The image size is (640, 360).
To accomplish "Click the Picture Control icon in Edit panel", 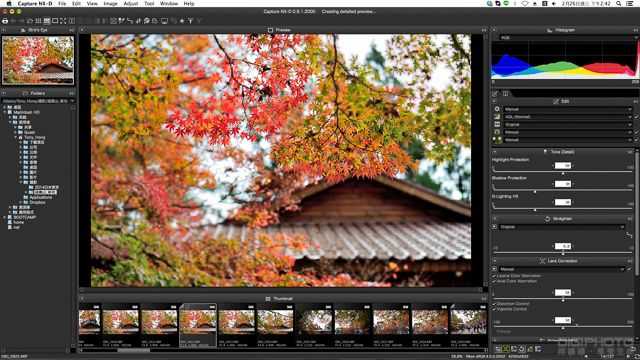I will [497, 124].
